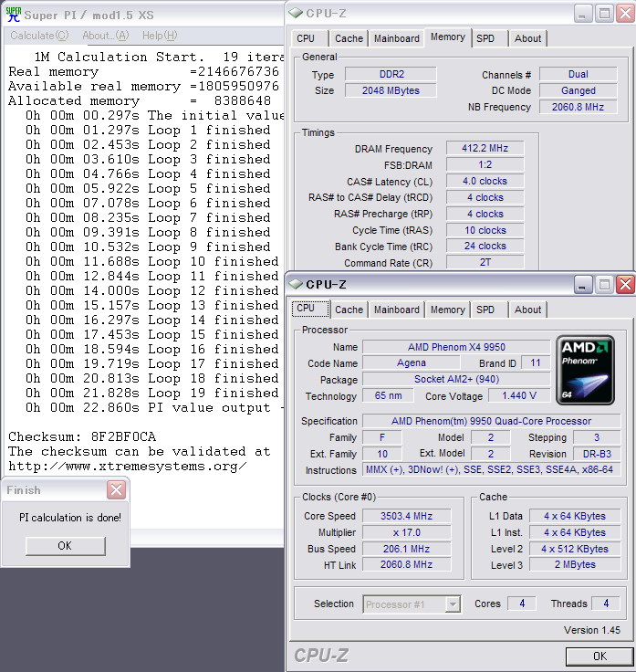
Task: Click the Multiplier x 17.0 value
Action: pyautogui.click(x=406, y=532)
